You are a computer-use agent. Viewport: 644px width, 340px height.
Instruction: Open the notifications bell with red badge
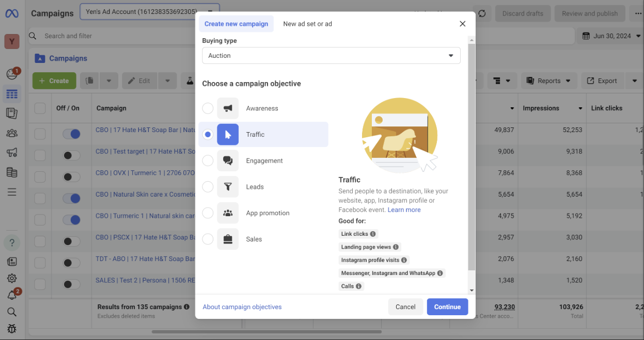click(x=11, y=294)
